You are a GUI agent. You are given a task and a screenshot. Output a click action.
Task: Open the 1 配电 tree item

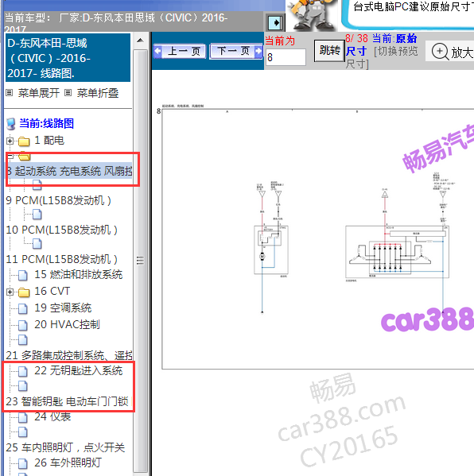[x=49, y=140]
